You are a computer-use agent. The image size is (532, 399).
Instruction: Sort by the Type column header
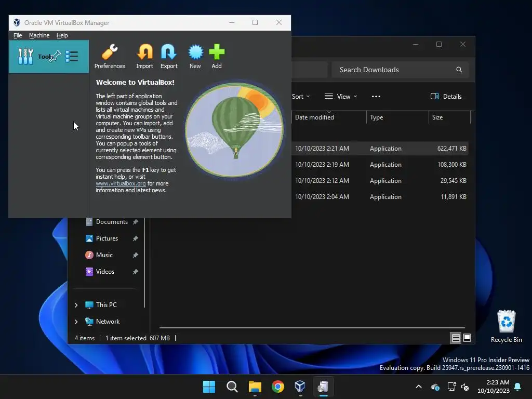click(397, 117)
